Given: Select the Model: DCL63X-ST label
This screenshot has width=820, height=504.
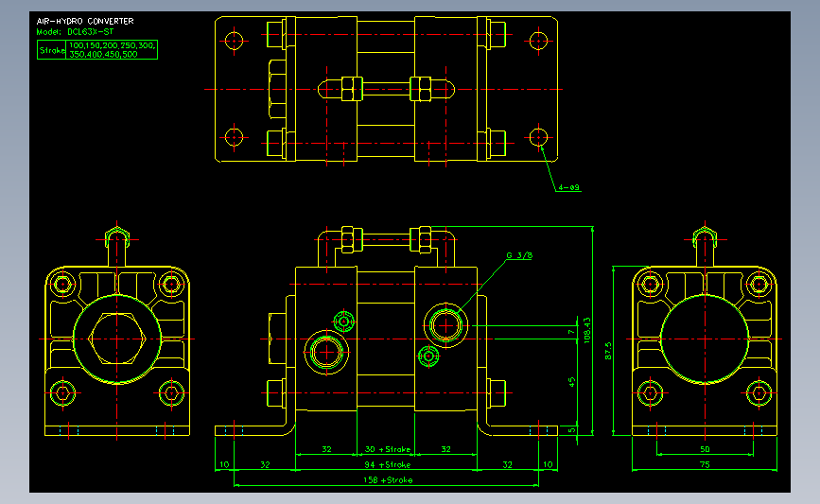Looking at the screenshot, I should (76, 32).
